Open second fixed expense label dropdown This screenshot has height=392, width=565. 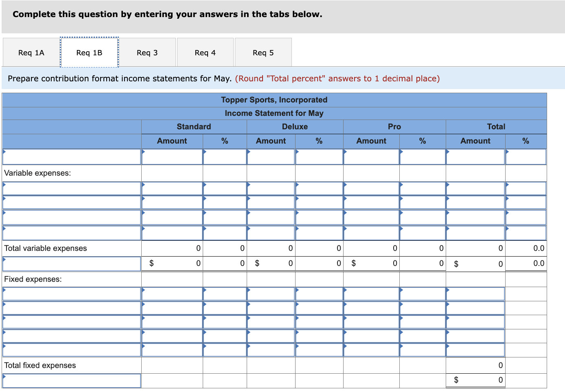pos(72,308)
